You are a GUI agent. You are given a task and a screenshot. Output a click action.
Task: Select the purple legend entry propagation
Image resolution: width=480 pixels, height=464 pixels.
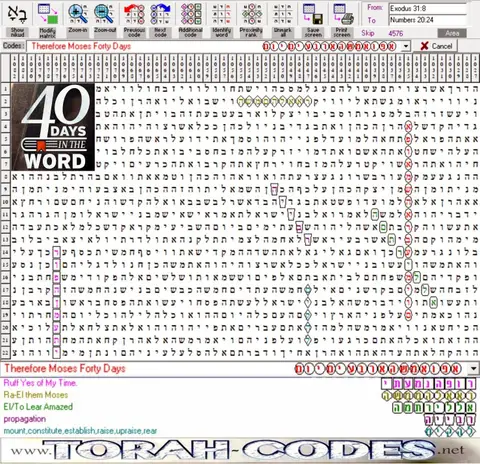25,419
